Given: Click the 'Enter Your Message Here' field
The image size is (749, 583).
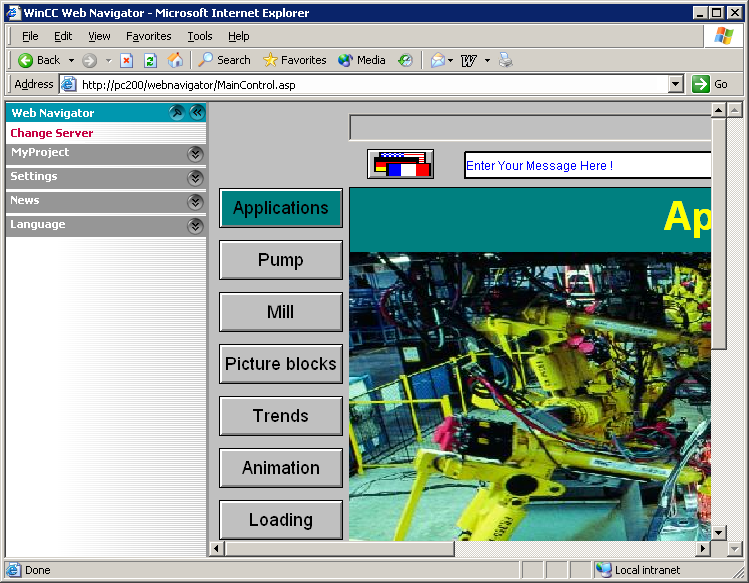Looking at the screenshot, I should click(587, 166).
